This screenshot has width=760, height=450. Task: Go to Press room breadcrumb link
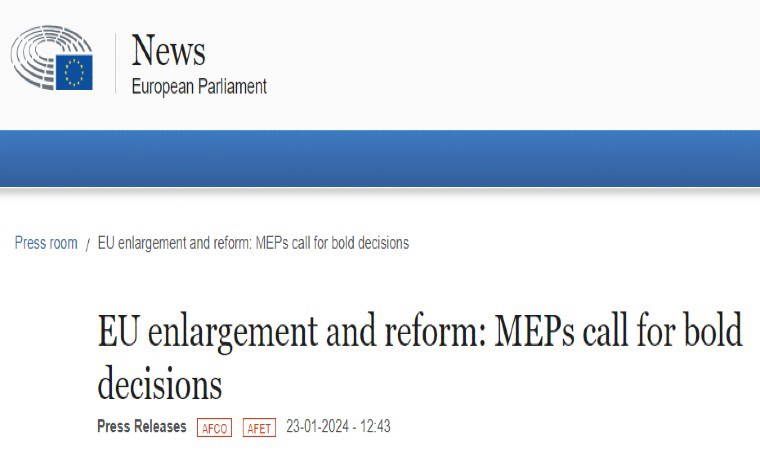tap(46, 243)
